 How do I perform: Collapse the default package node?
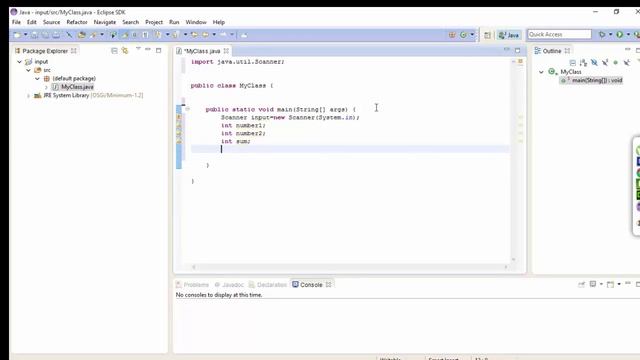(x=37, y=78)
